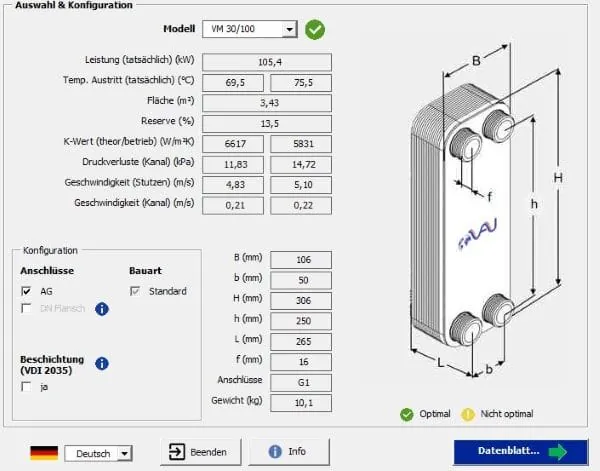This screenshot has height=471, width=600.
Task: Click the green Optimal legend icon
Action: tap(407, 414)
